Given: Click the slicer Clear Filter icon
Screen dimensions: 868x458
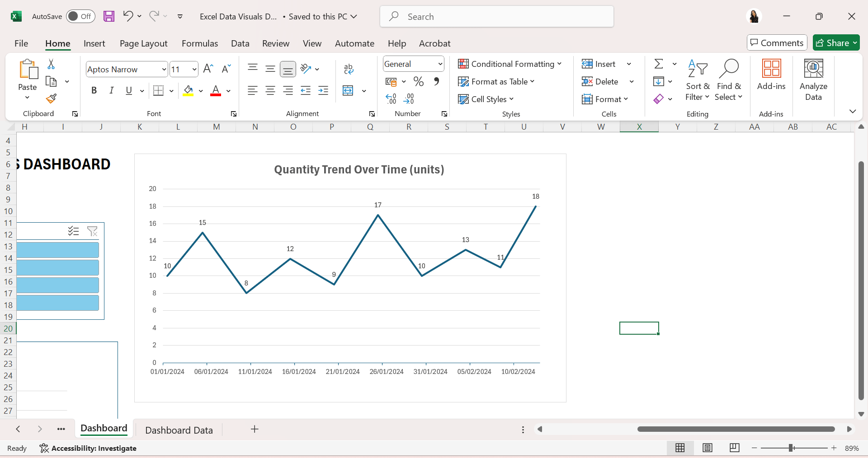Looking at the screenshot, I should tap(92, 232).
